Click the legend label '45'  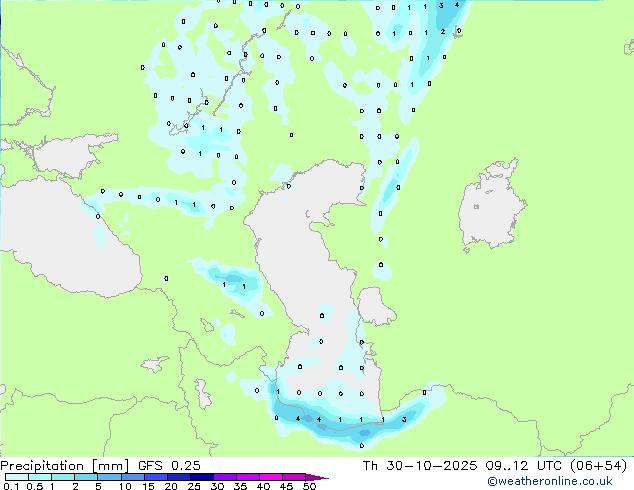pyautogui.click(x=286, y=486)
